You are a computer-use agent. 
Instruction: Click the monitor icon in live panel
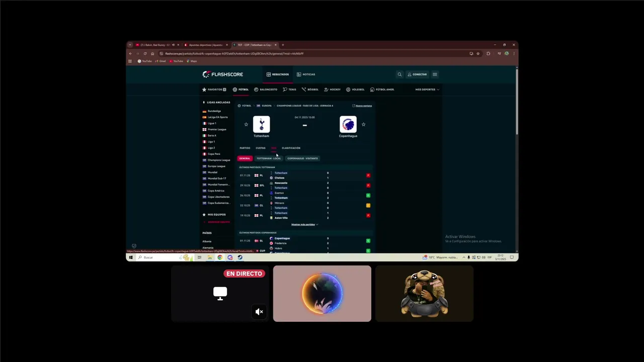click(x=220, y=293)
